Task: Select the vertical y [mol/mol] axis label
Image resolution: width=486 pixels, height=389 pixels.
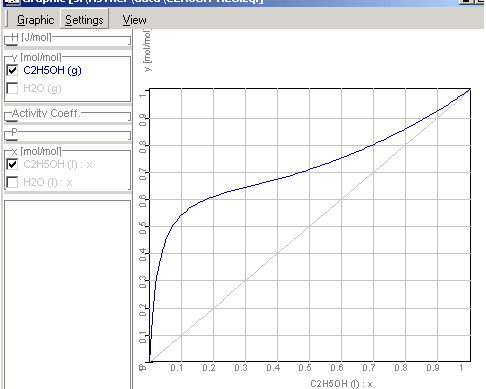Action: pyautogui.click(x=147, y=50)
